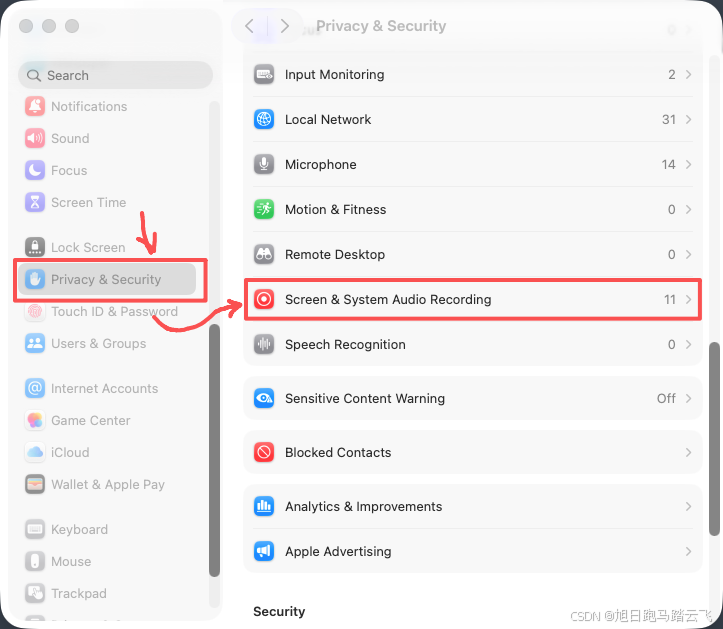Click the Sensitive Content Warning eye icon
Screen dimensions: 723x629
pyautogui.click(x=264, y=398)
